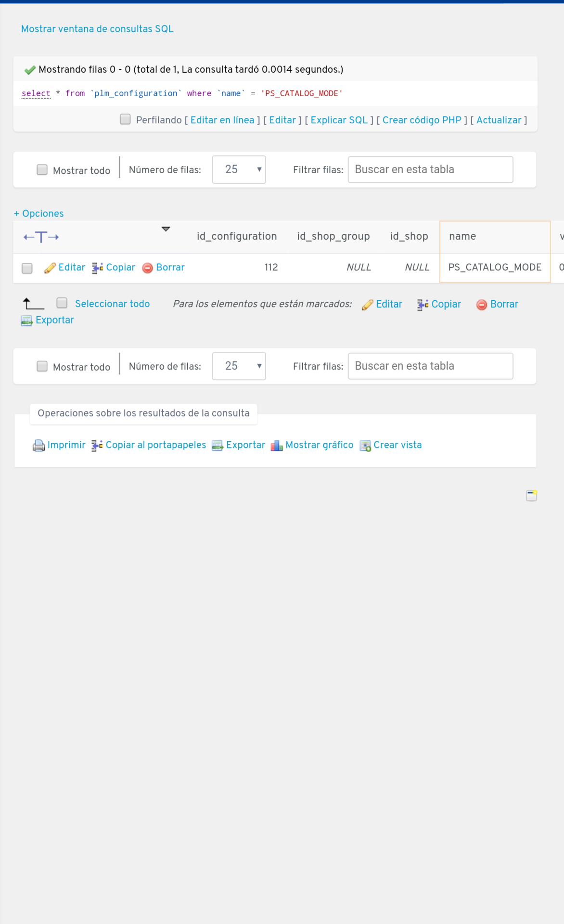The height and width of the screenshot is (924, 564).
Task: Expand the + Opciones section
Action: click(x=38, y=213)
